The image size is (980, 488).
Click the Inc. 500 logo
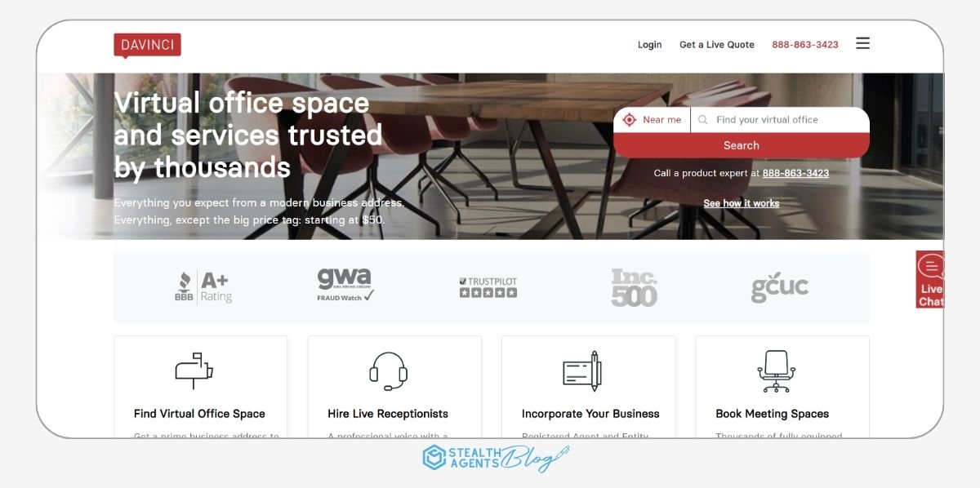click(x=634, y=287)
